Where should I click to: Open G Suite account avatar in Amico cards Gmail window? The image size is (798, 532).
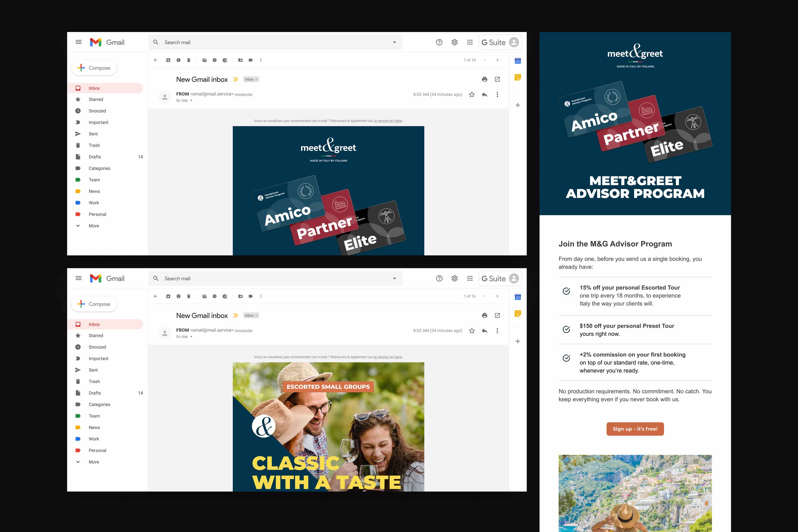(514, 42)
